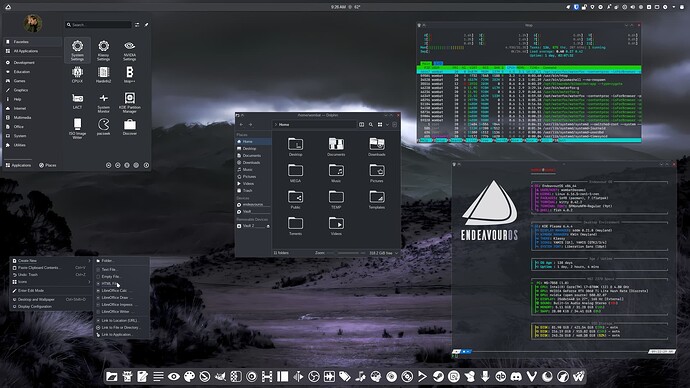Image resolution: width=690 pixels, height=388 pixels.
Task: Open the file manager from the dock
Action: pos(112,376)
